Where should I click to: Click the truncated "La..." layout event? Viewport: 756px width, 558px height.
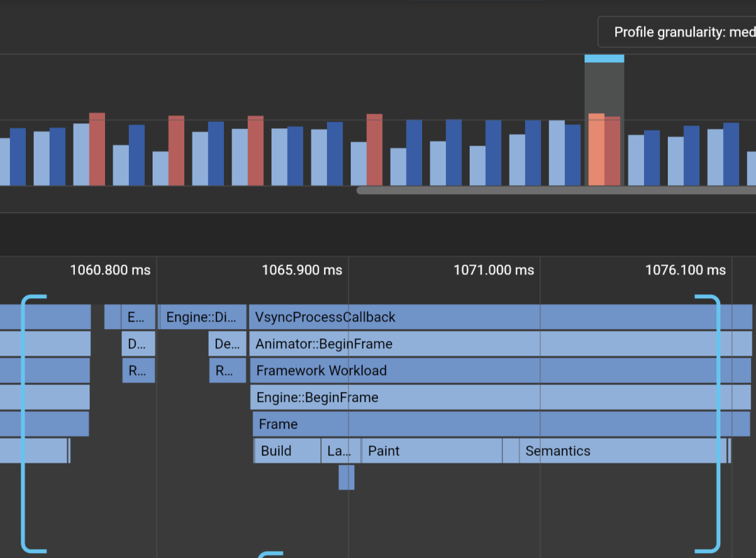point(340,451)
